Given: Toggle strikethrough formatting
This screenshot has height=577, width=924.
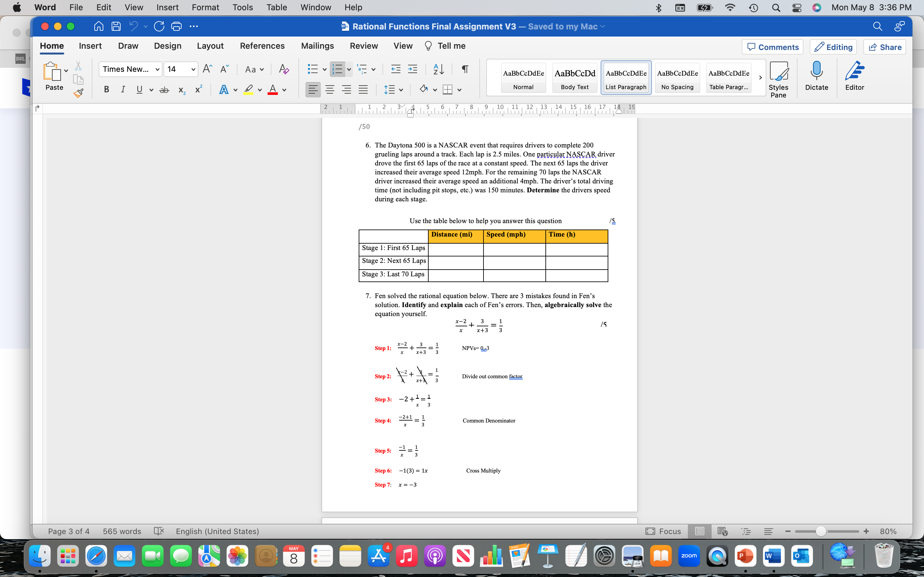Looking at the screenshot, I should click(164, 89).
